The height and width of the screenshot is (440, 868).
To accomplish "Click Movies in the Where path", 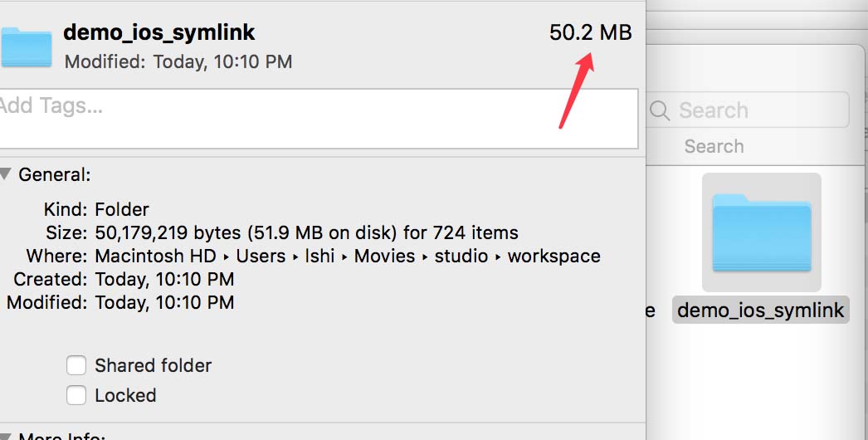I will pos(384,256).
